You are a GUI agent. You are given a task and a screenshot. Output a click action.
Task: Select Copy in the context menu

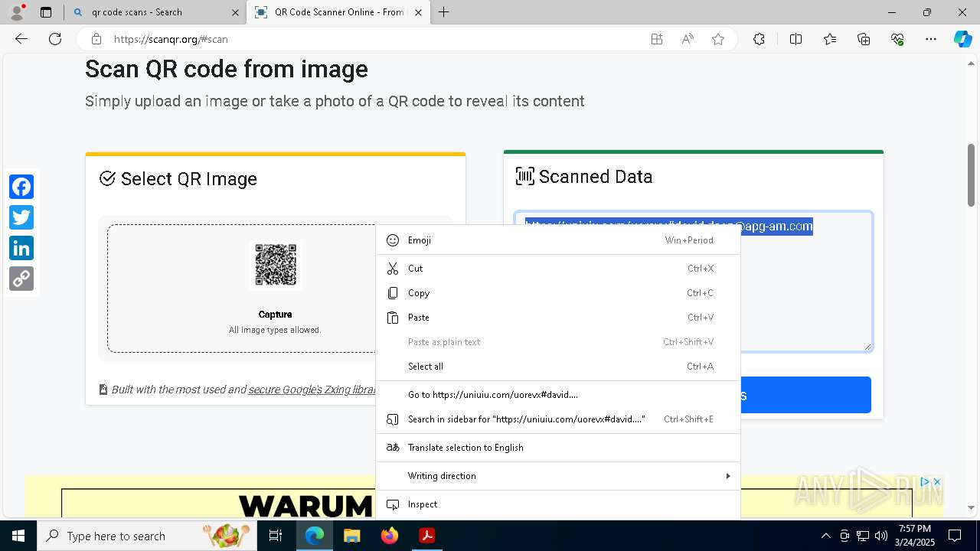[x=558, y=293]
